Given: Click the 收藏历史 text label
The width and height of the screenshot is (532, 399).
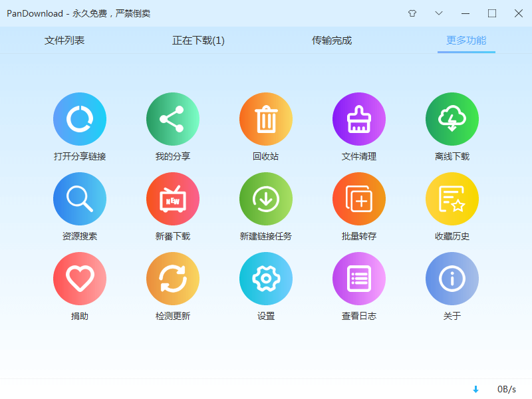Looking at the screenshot, I should [x=452, y=236].
